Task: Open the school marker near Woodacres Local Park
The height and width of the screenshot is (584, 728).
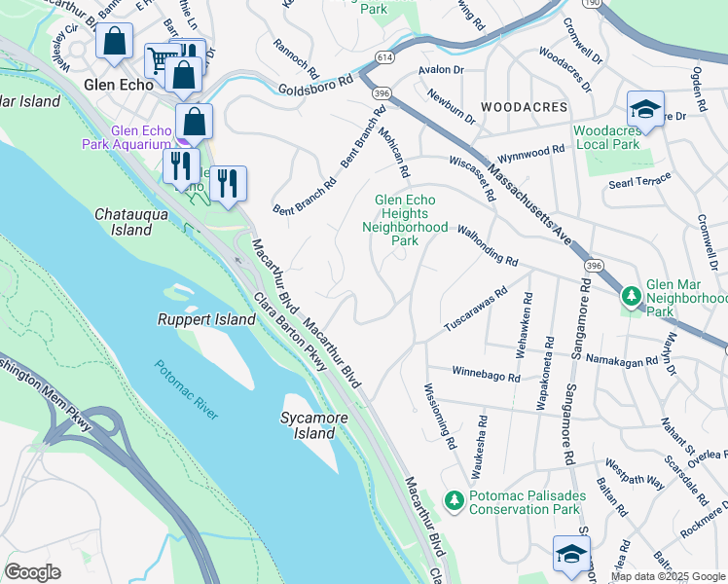Action: click(x=645, y=109)
